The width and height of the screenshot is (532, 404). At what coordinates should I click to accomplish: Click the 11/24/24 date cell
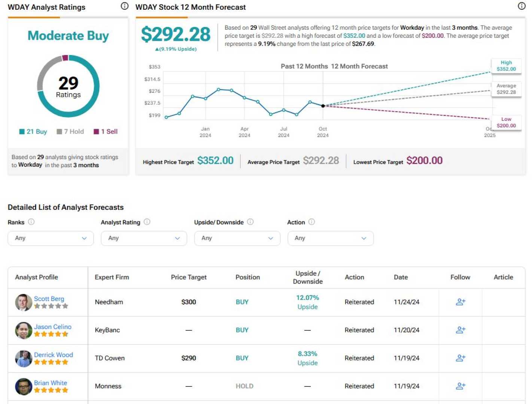tap(407, 302)
